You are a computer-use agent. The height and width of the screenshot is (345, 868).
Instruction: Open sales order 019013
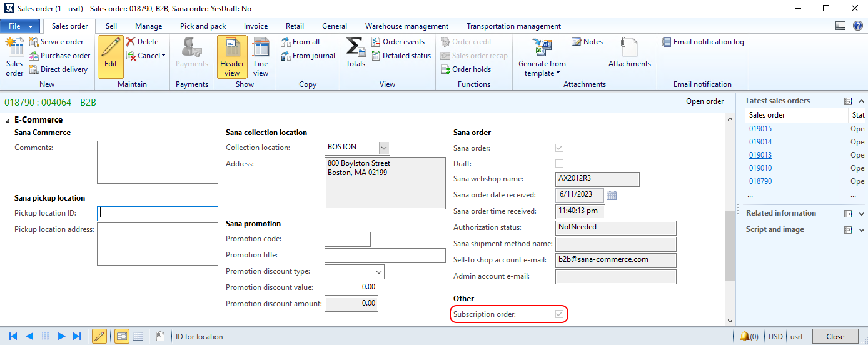coord(760,155)
